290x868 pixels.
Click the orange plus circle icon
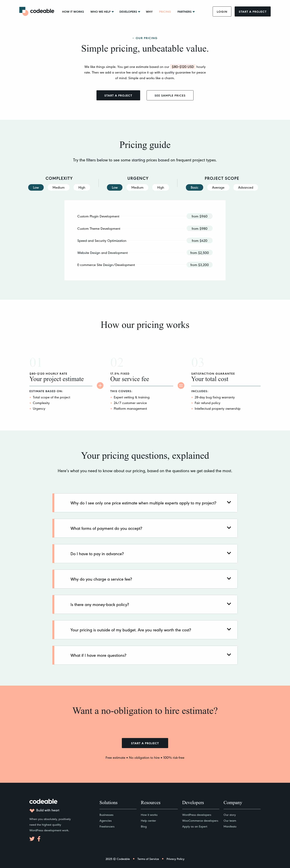tap(100, 386)
